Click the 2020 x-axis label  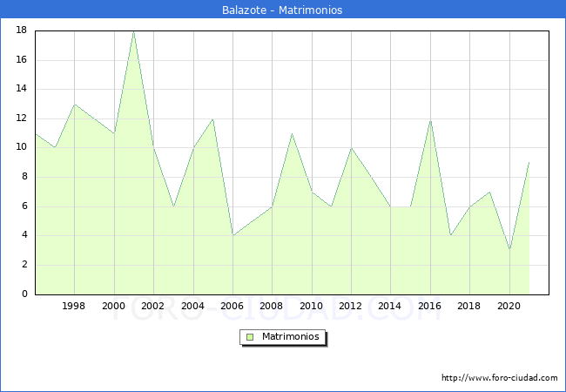click(x=509, y=306)
